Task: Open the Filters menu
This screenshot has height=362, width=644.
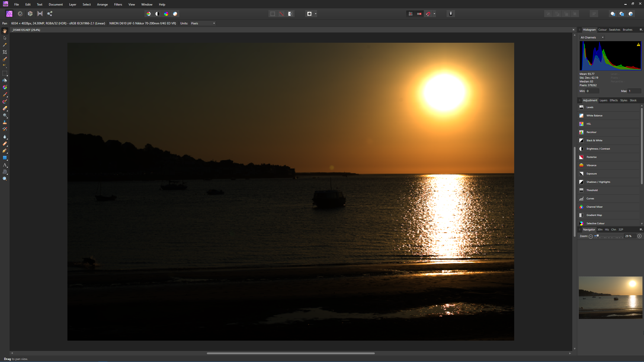Action: coord(118,5)
